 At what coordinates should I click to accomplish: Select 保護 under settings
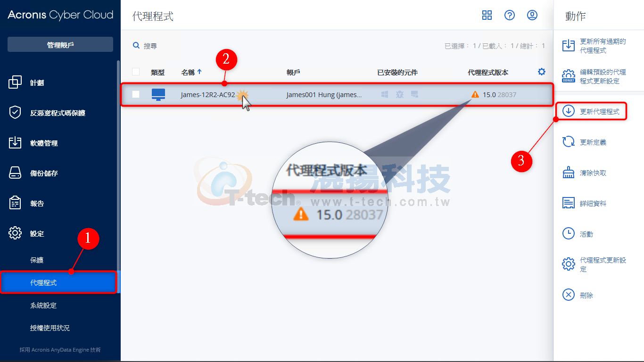coord(37,260)
